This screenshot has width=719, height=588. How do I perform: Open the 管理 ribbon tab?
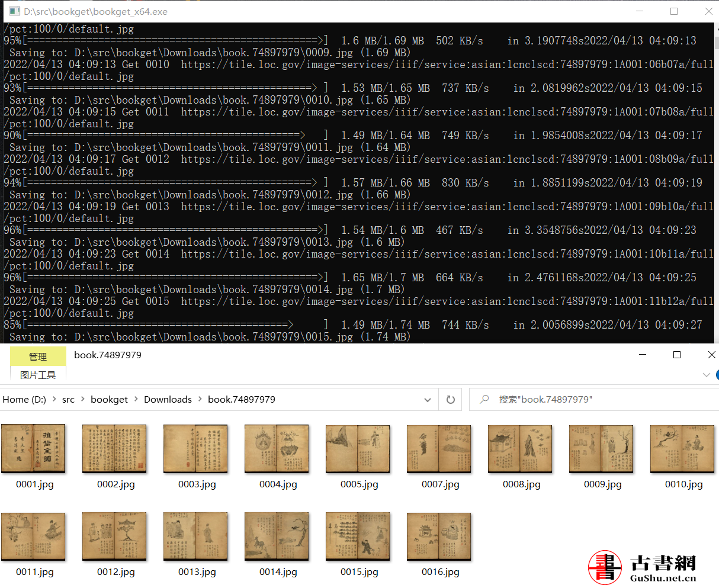(x=38, y=356)
